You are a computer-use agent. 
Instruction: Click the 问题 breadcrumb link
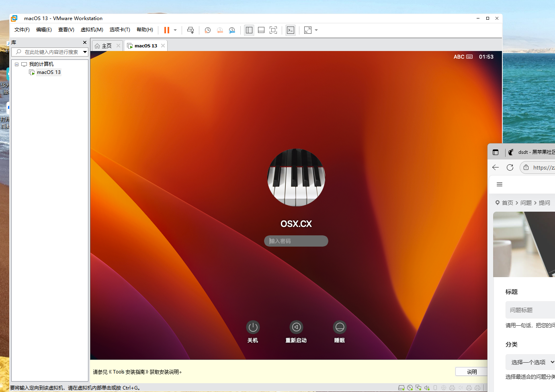[x=526, y=203]
